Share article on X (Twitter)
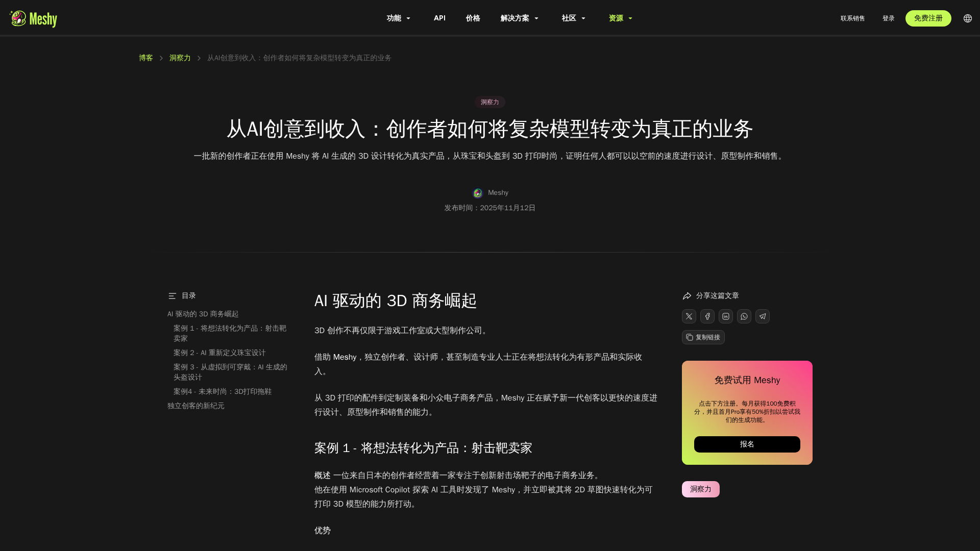Viewport: 980px width, 551px height. (x=689, y=316)
